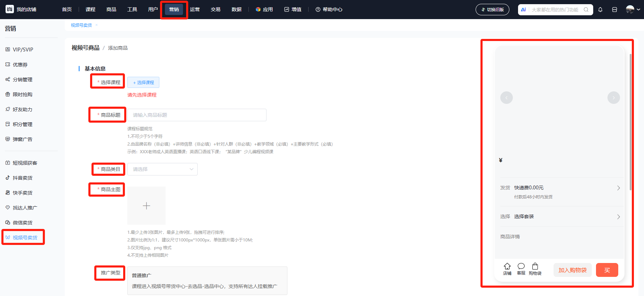This screenshot has height=296, width=644.
Task: Click the search magnifier icon
Action: tap(586, 10)
